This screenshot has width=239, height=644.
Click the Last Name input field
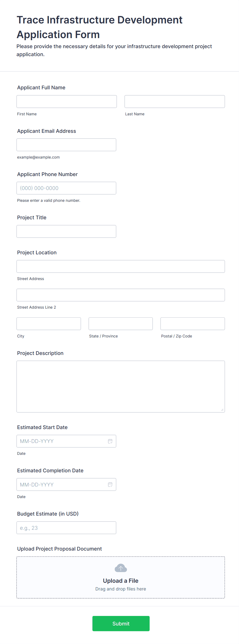[174, 101]
